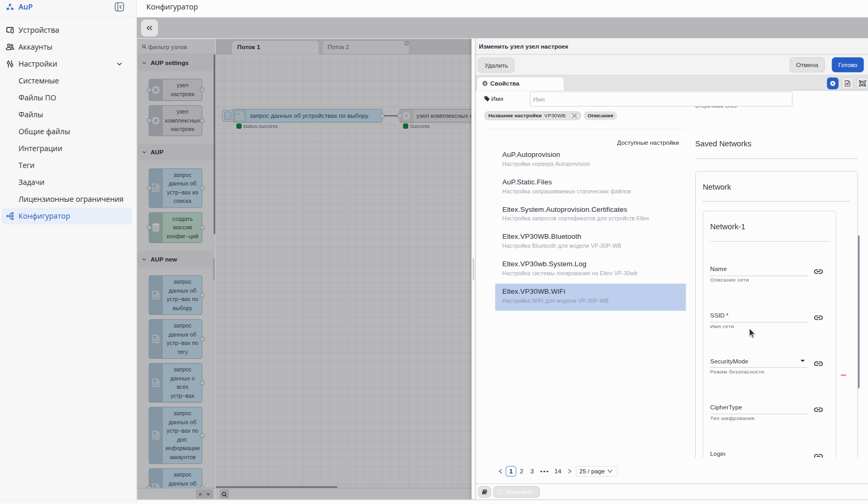Select the AuP.Static.Files setting
The height and width of the screenshot is (504, 868).
(x=590, y=186)
